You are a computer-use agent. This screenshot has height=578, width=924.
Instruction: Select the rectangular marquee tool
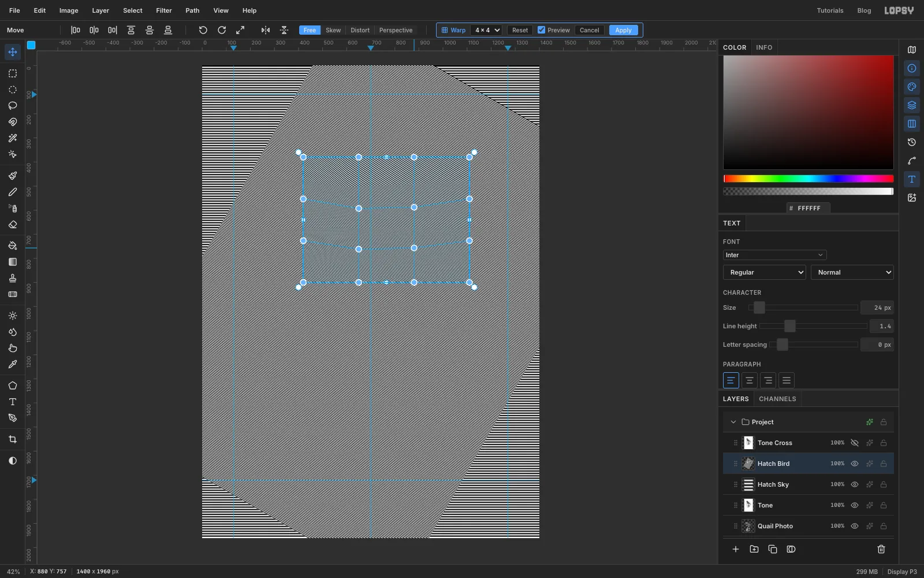13,73
